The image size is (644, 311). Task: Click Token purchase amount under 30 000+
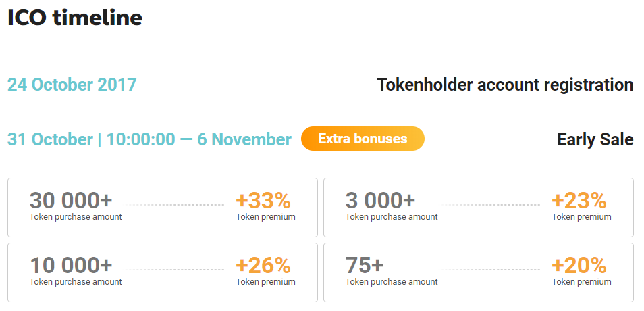click(76, 217)
